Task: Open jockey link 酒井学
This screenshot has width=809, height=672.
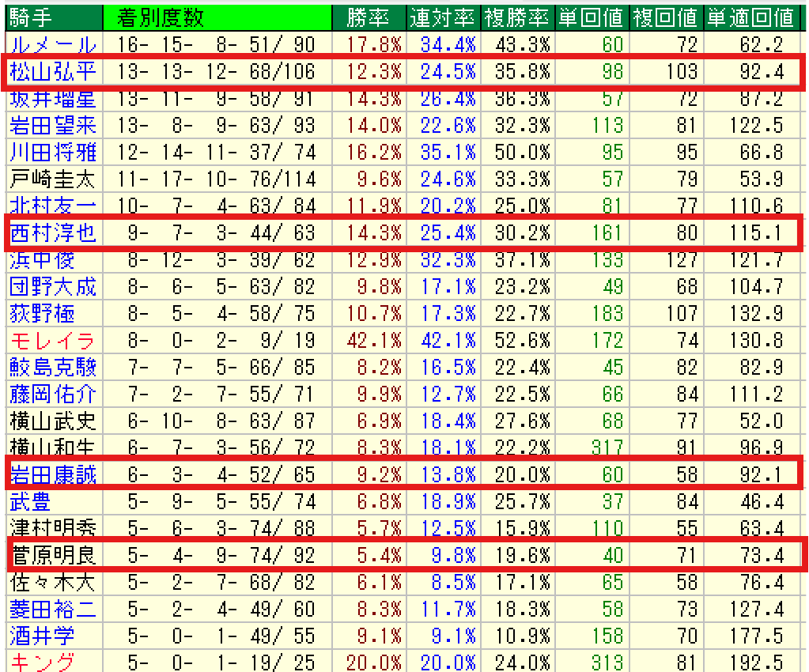Action: tap(42, 636)
